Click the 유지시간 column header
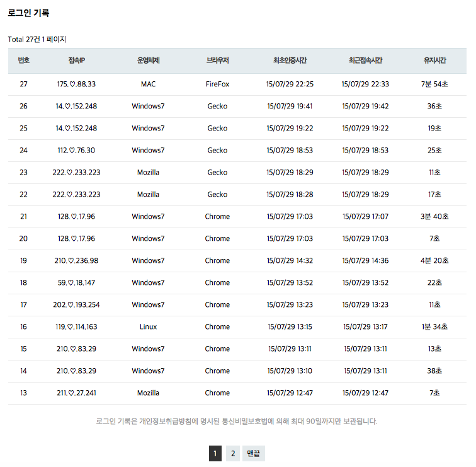 434,61
